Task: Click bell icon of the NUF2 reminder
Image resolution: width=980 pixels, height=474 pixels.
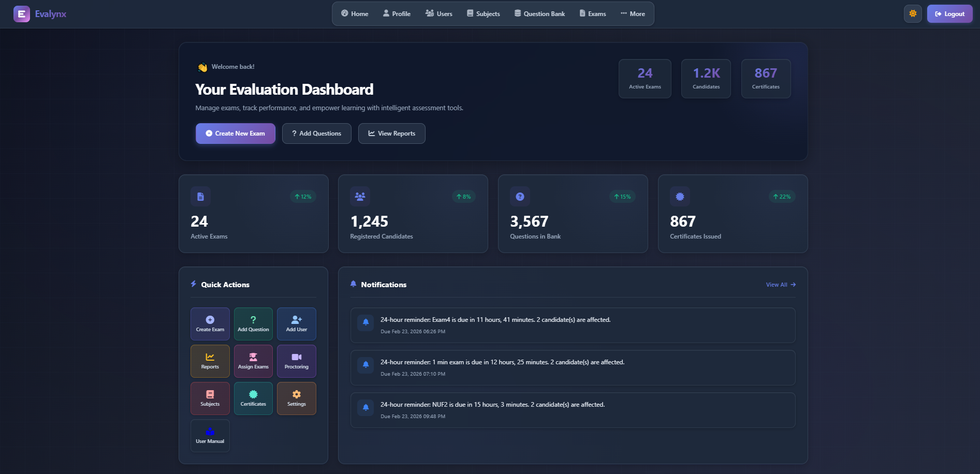Action: [365, 407]
